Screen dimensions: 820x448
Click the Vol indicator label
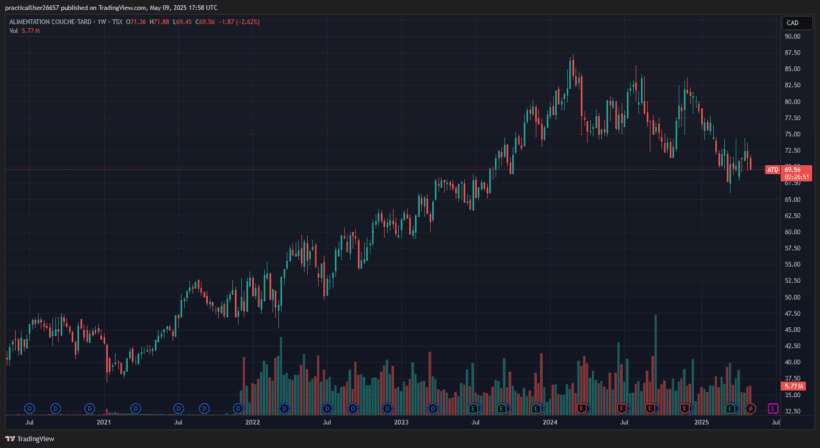tap(14, 31)
